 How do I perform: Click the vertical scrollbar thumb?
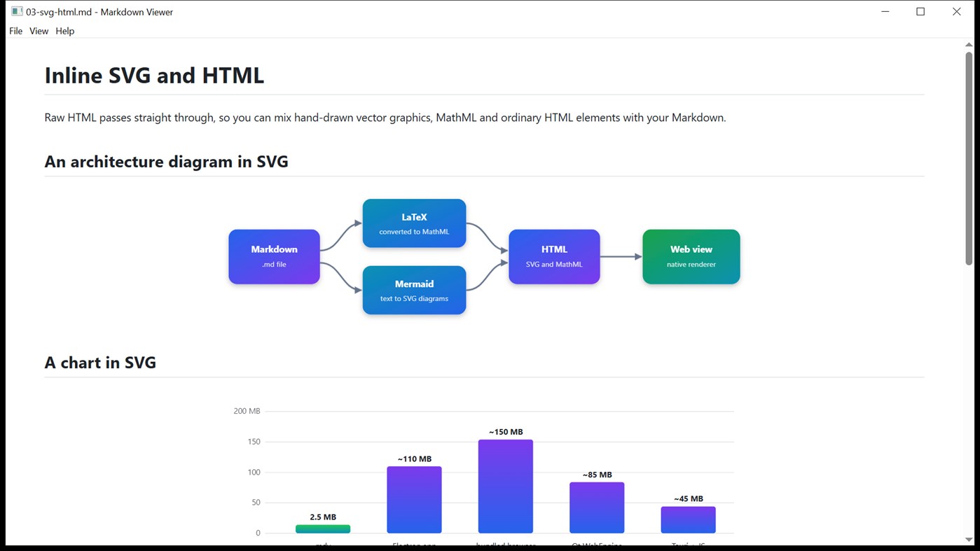(969, 158)
